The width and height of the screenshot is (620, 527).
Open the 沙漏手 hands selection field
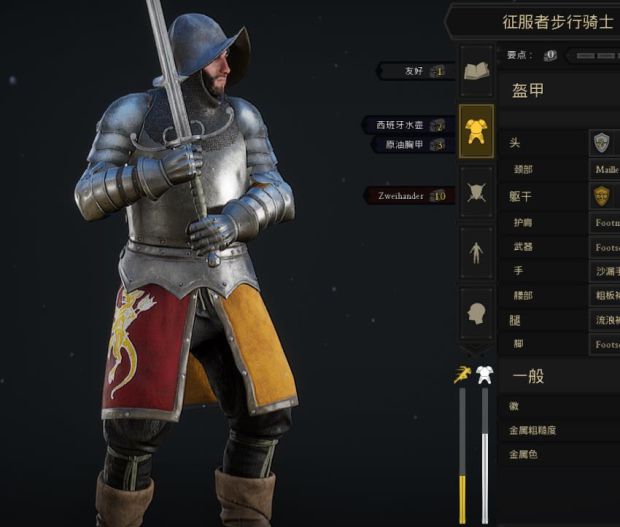click(x=605, y=271)
